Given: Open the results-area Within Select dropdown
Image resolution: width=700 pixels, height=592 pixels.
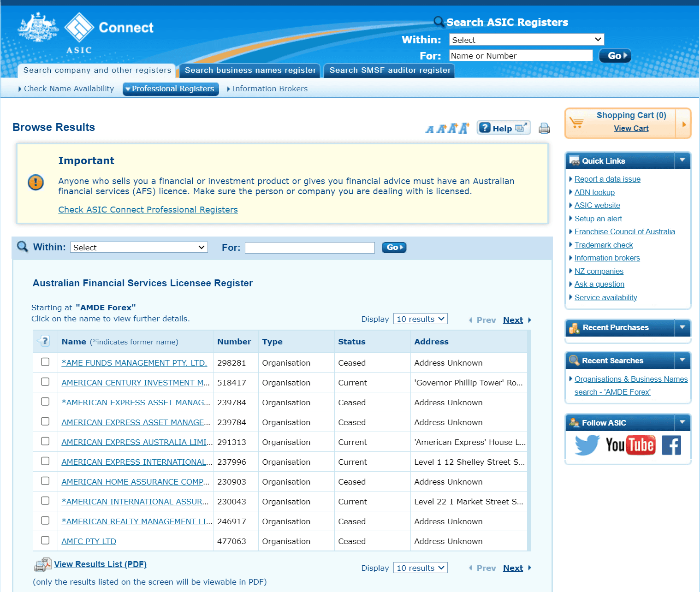Looking at the screenshot, I should pyautogui.click(x=139, y=247).
